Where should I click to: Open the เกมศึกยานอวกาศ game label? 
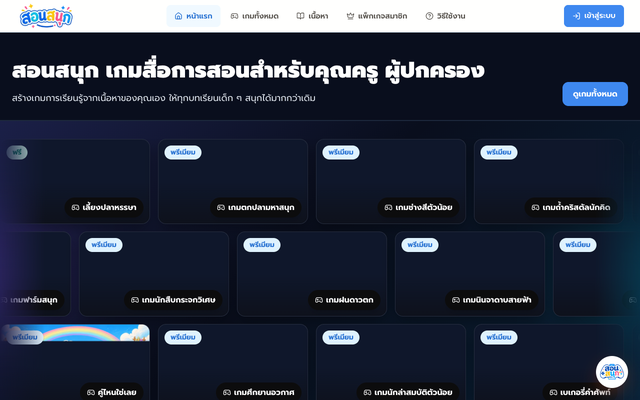259,391
